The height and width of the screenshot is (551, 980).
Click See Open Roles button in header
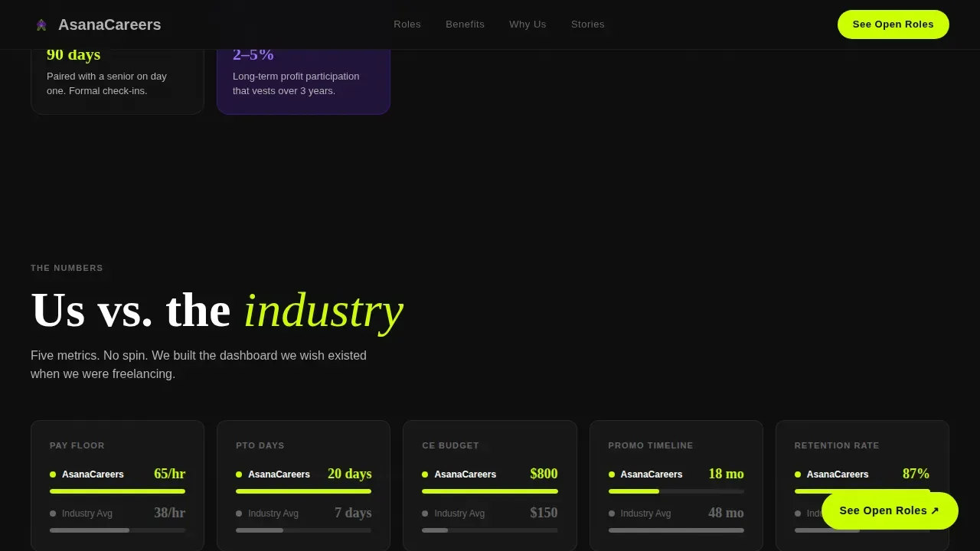pos(893,24)
